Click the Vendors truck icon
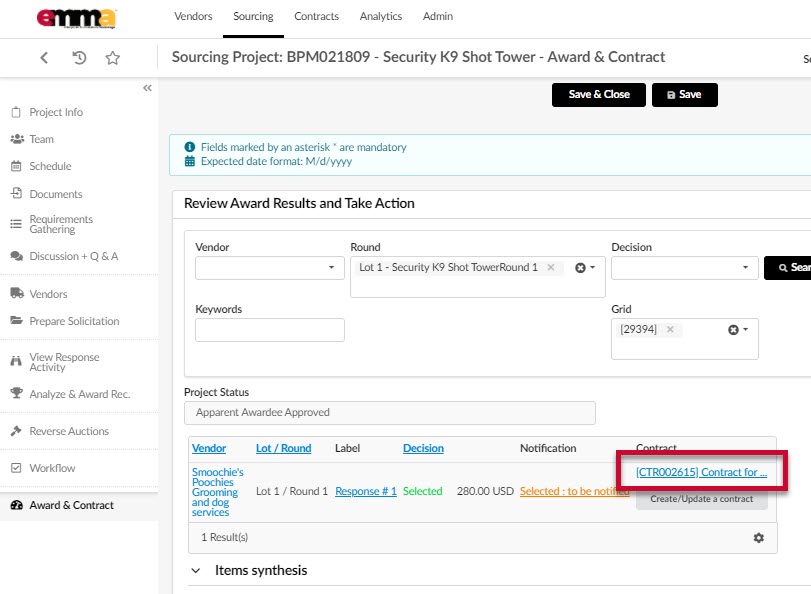Image resolution: width=811 pixels, height=594 pixels. tap(17, 293)
